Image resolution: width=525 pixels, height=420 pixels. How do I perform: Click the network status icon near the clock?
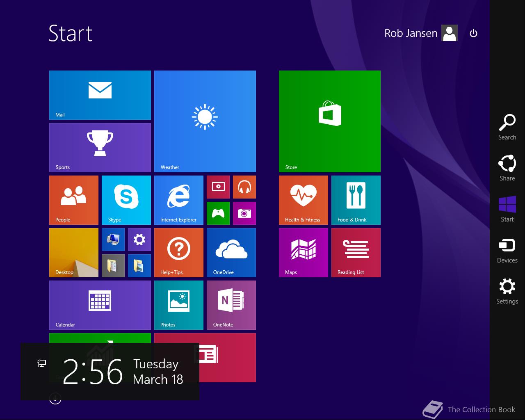pyautogui.click(x=41, y=363)
